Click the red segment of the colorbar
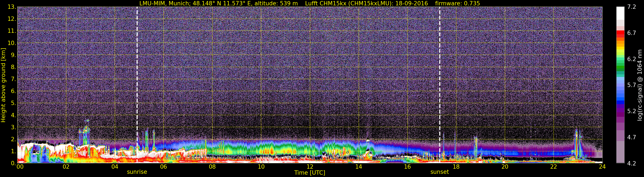This screenshot has width=644, height=177. tap(620, 33)
